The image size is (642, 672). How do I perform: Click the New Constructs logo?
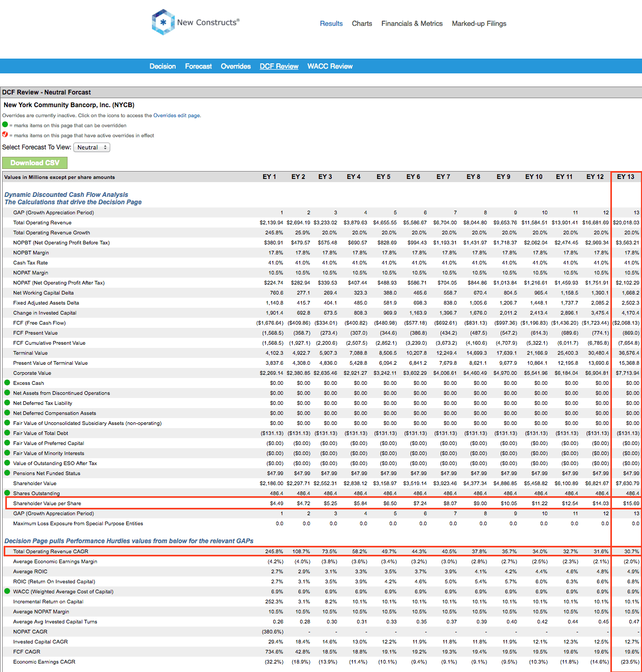point(195,22)
